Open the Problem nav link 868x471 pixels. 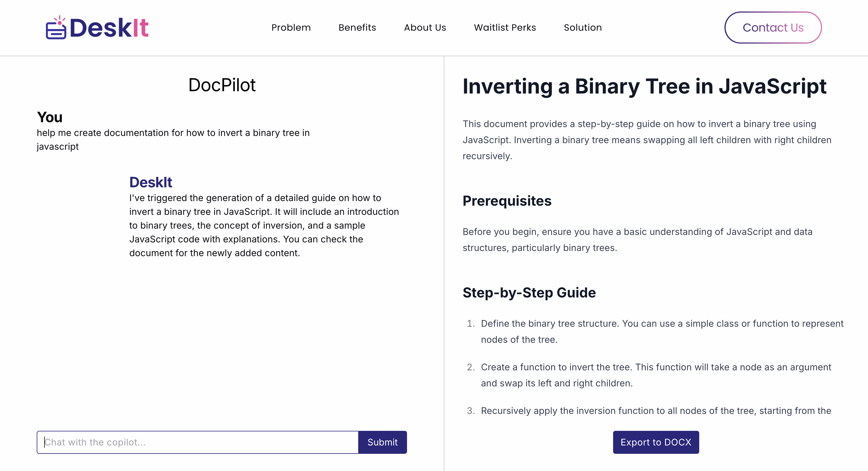click(x=291, y=28)
